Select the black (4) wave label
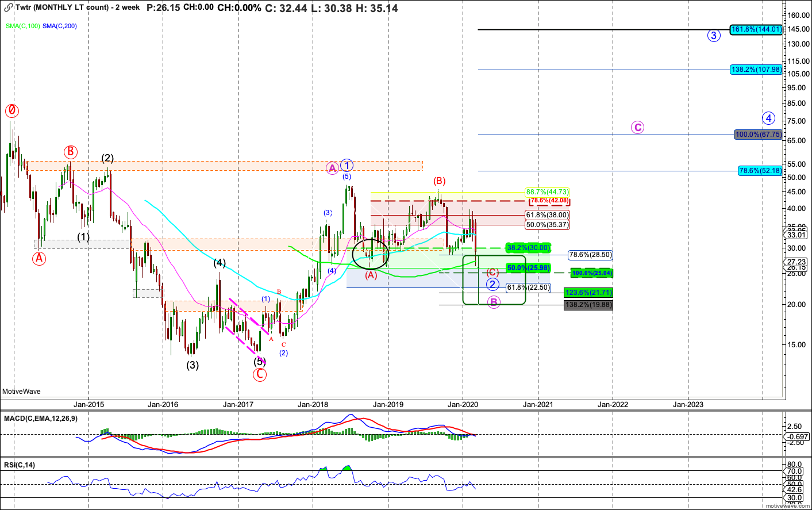The image size is (812, 510). [220, 263]
